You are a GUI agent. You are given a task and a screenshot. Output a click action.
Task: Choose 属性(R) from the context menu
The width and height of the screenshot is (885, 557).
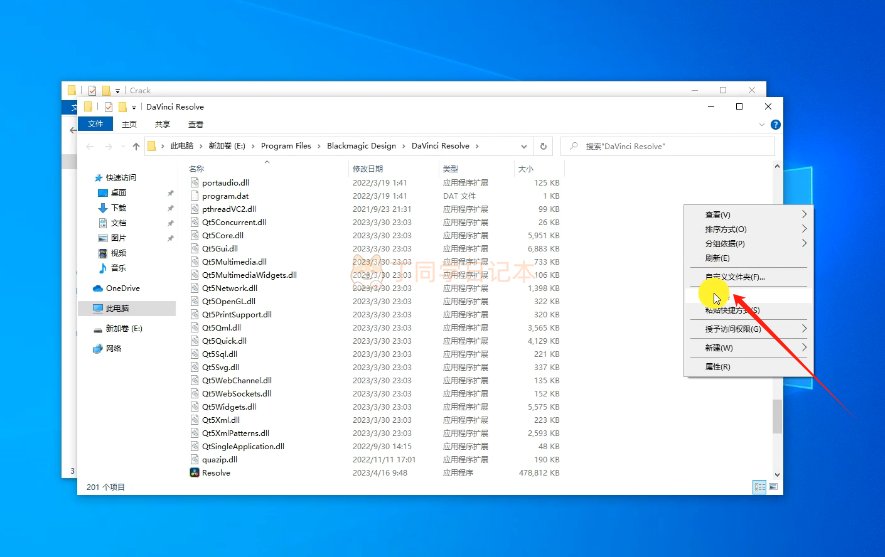pos(718,367)
